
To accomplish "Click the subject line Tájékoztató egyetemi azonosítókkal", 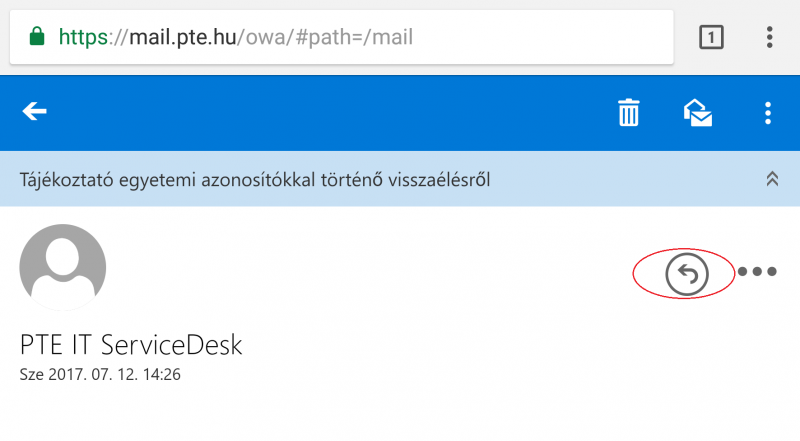I will point(255,180).
